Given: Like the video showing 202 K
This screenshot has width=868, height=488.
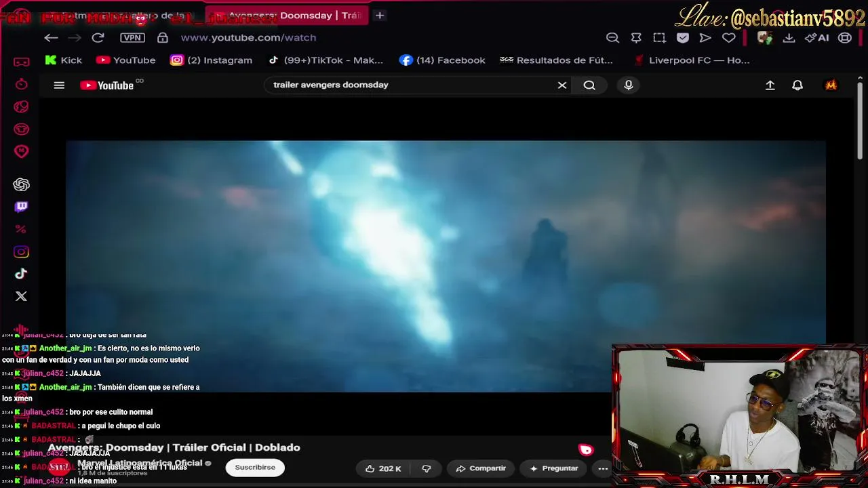Looking at the screenshot, I should click(383, 468).
